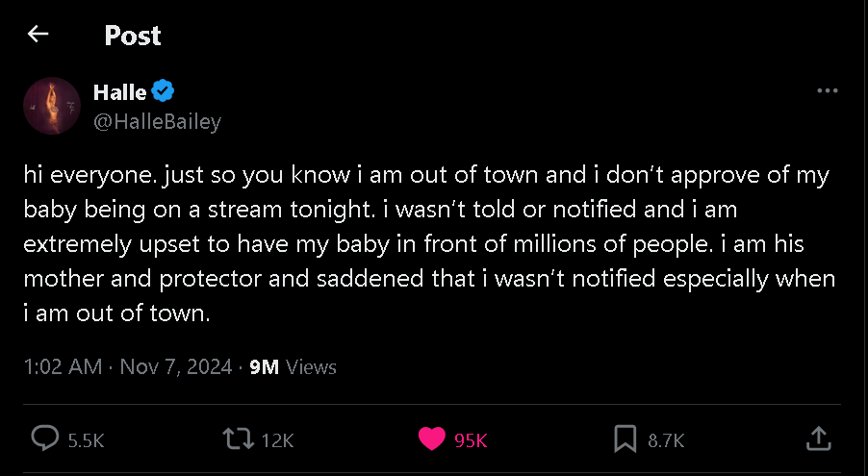The height and width of the screenshot is (476, 868).
Task: Open the @HalleBailey handle link
Action: 157,122
